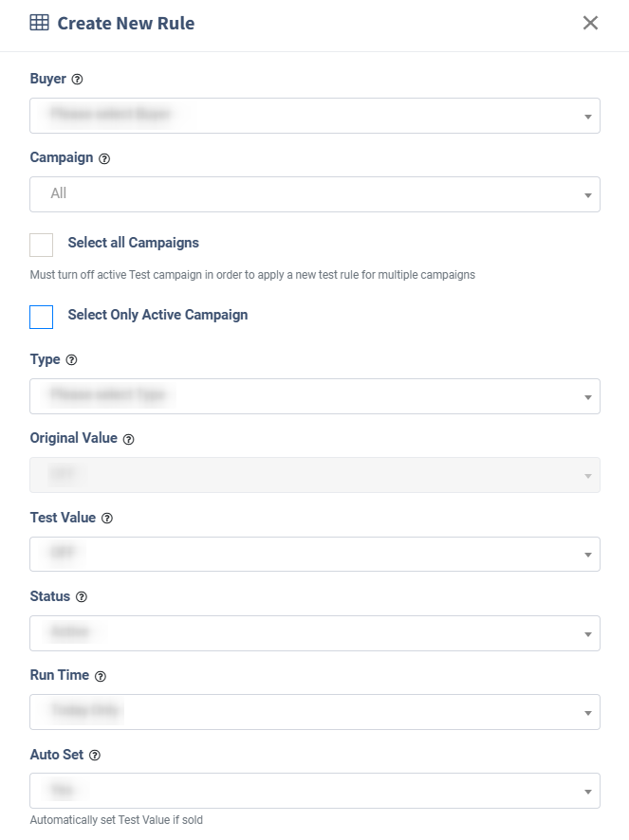Viewport: 629px width, 840px height.
Task: Click the disabled Original Value field
Action: point(315,475)
